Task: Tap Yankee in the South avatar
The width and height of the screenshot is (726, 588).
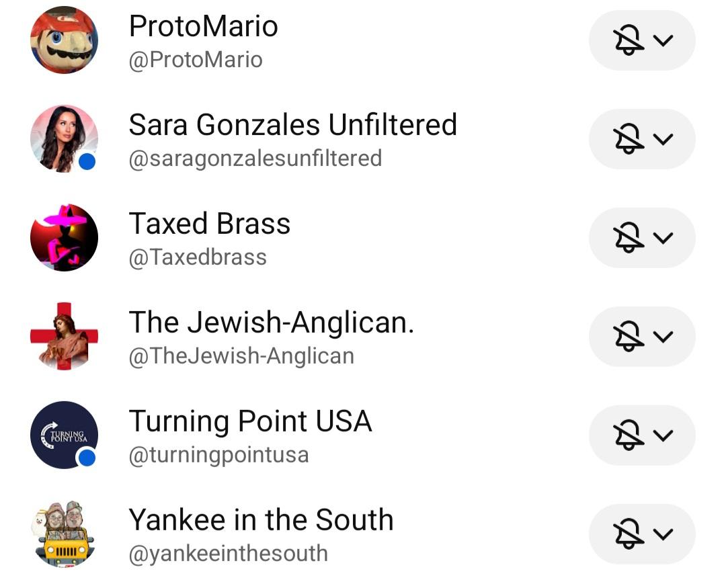Action: [x=64, y=534]
